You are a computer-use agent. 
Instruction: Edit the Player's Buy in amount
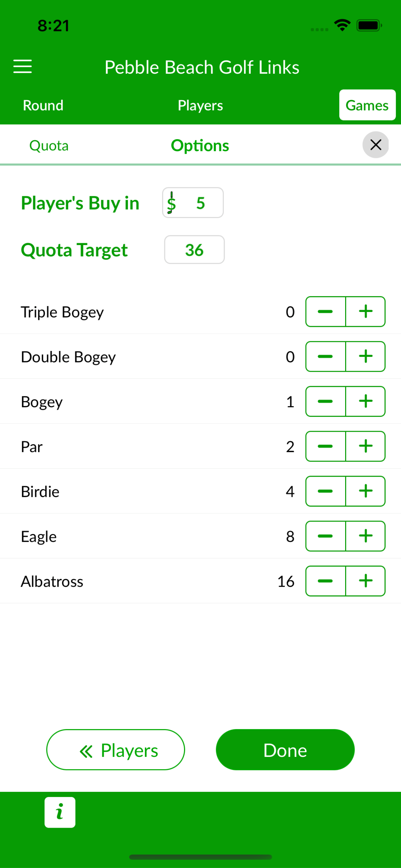tap(193, 203)
